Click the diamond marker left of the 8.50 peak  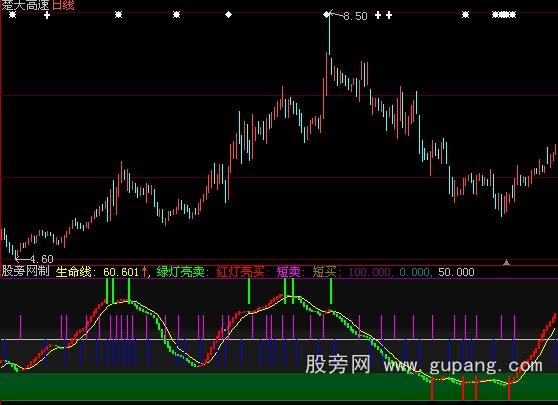pos(228,15)
